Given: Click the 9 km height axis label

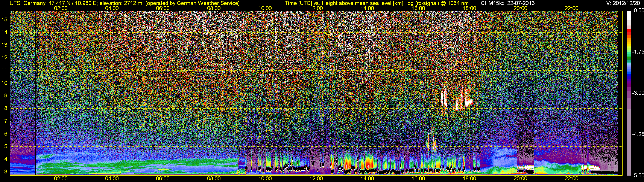Looking at the screenshot, I should click(6, 96).
